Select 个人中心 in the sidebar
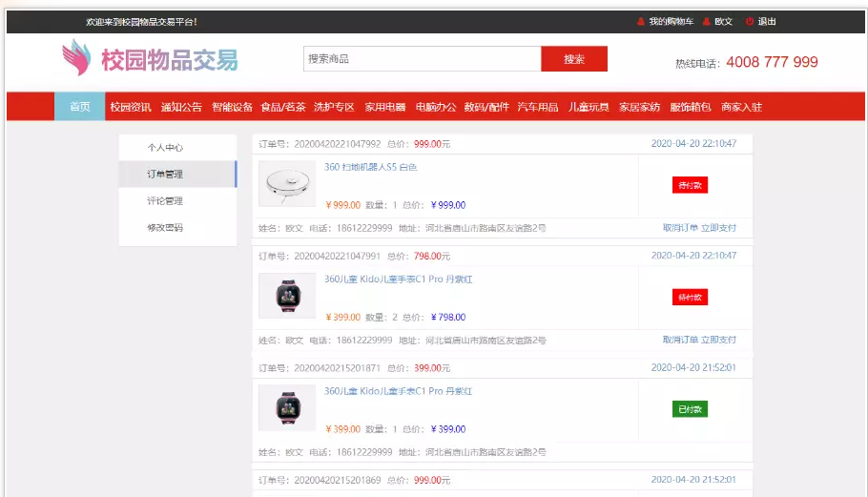Viewport: 868px width, 497px height. 177,147
